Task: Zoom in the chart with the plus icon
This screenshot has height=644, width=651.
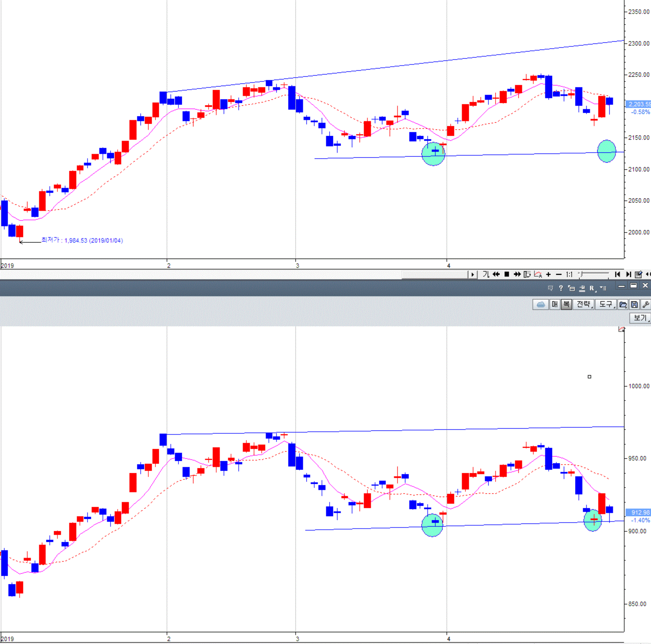Action: [x=548, y=274]
